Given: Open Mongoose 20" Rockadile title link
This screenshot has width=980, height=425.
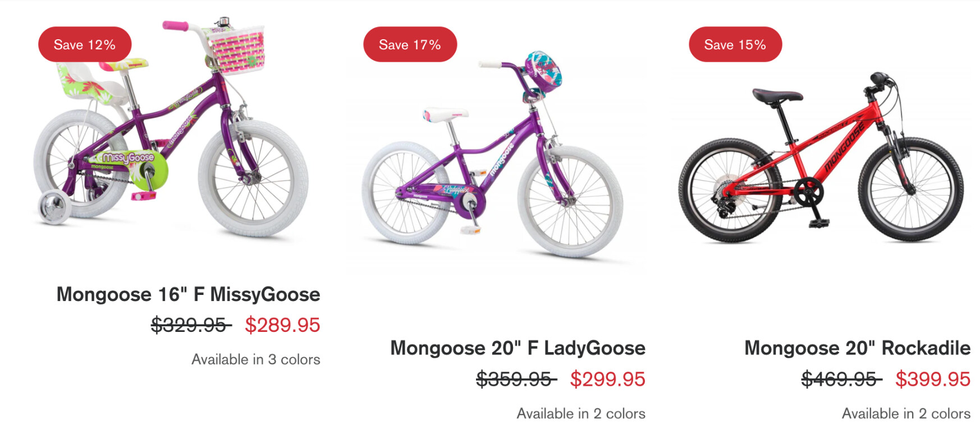Looking at the screenshot, I should click(857, 348).
